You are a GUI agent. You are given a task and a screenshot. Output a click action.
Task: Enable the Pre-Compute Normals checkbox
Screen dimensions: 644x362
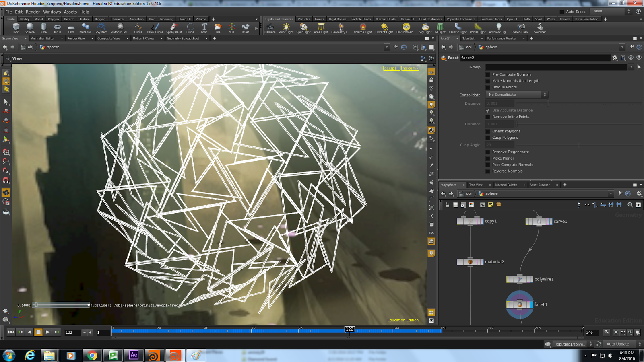click(488, 74)
